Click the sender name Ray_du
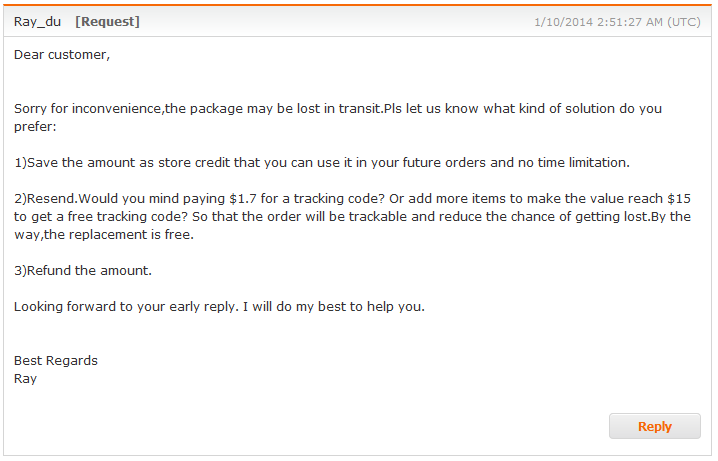Screen dimensions: 718x461 coord(38,21)
